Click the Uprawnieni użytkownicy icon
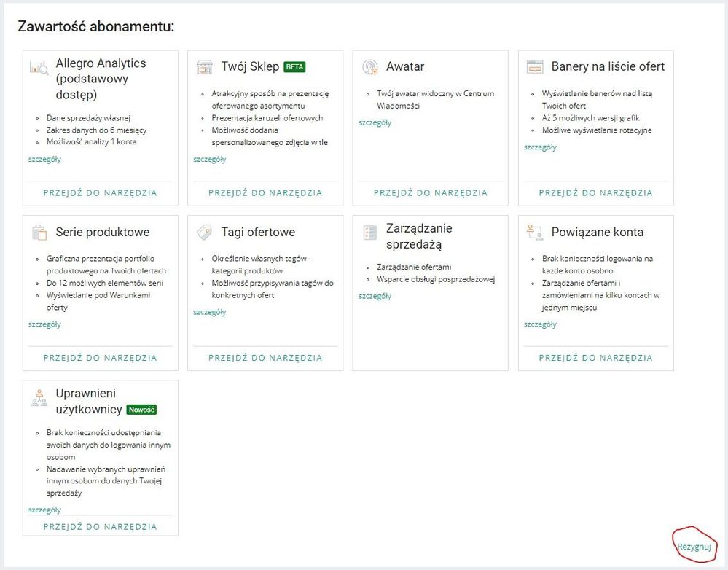 click(39, 398)
